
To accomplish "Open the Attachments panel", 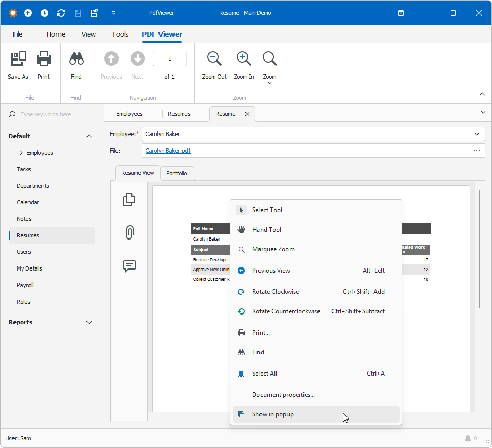I will click(129, 232).
